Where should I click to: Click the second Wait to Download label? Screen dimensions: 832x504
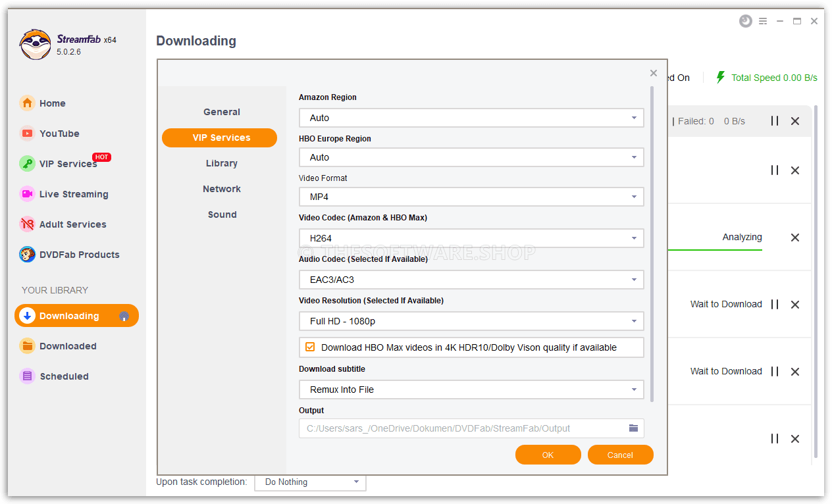726,371
